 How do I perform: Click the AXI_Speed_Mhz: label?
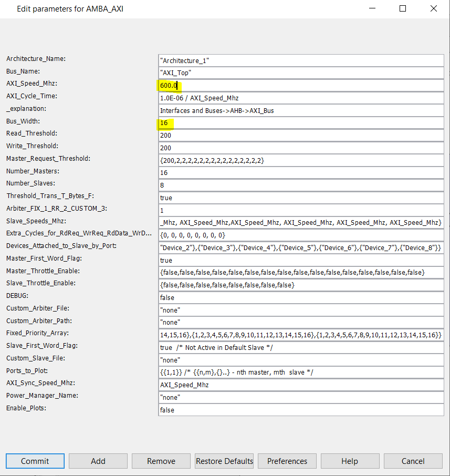(32, 84)
